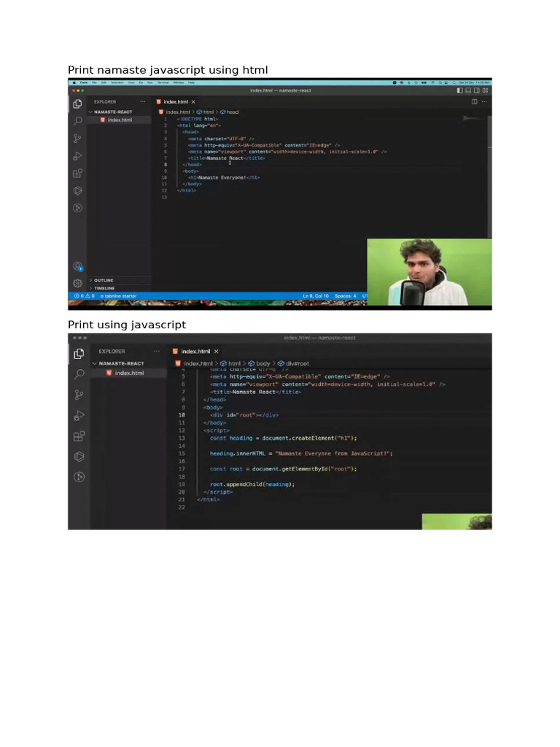This screenshot has height=747, width=560.
Task: Click the hexagon activity icon below Extensions in lower window
Action: click(79, 457)
